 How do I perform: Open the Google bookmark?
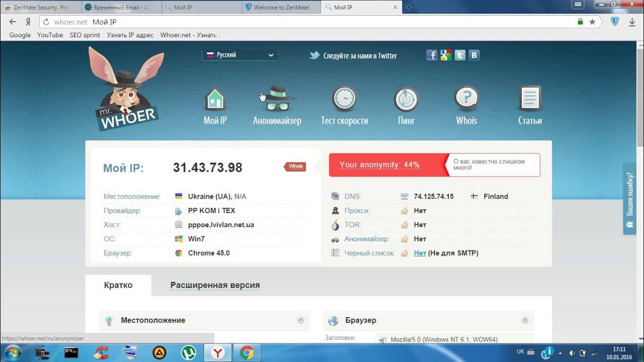point(20,35)
